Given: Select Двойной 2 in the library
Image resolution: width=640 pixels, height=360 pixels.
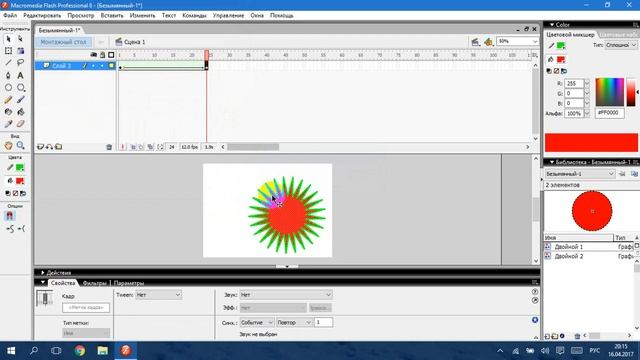Looking at the screenshot, I should (569, 256).
